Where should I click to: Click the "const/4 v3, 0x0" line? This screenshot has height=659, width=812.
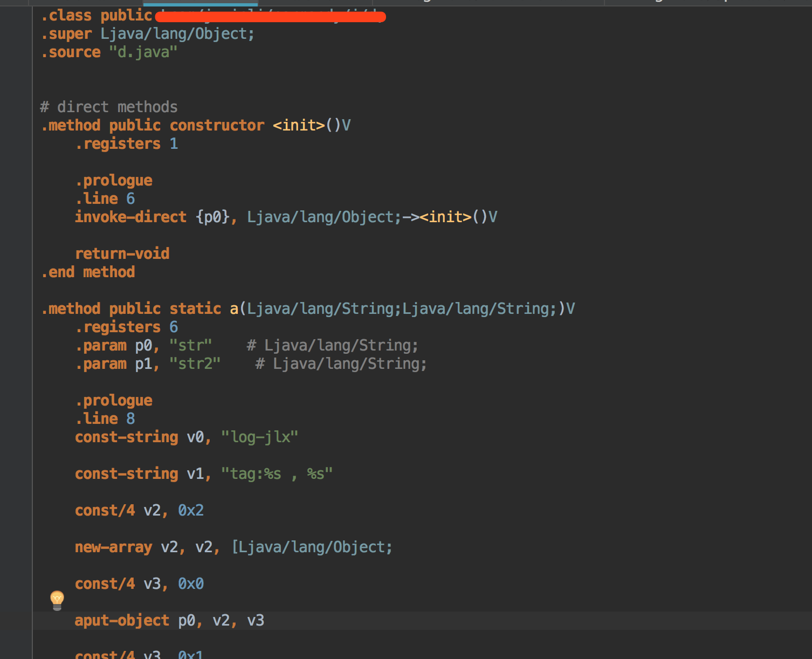pos(140,584)
